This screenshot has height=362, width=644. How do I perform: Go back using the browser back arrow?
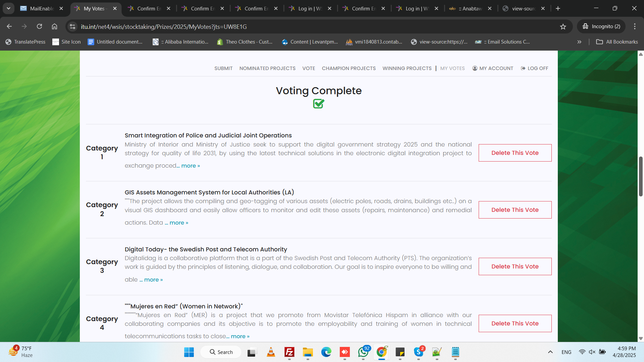pos(9,26)
